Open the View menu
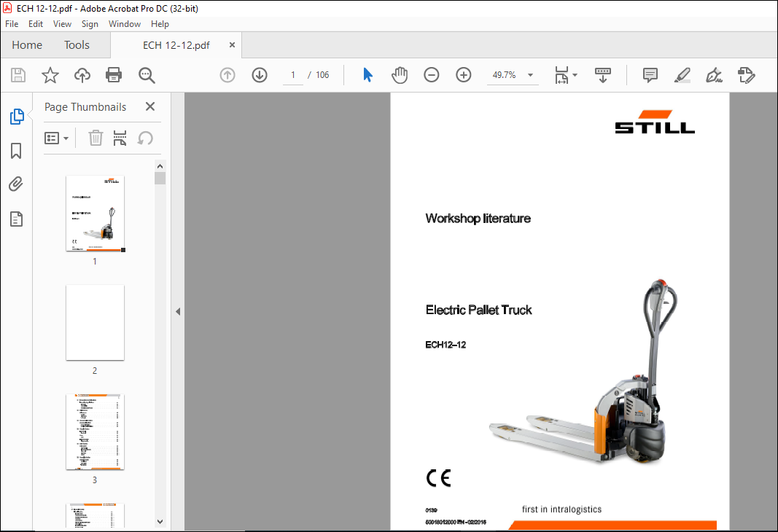 (x=62, y=24)
